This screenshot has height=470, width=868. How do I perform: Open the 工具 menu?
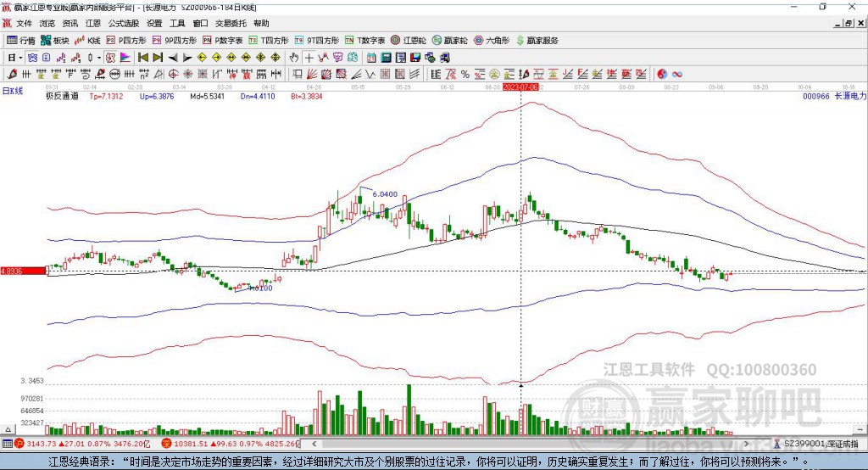(x=177, y=23)
